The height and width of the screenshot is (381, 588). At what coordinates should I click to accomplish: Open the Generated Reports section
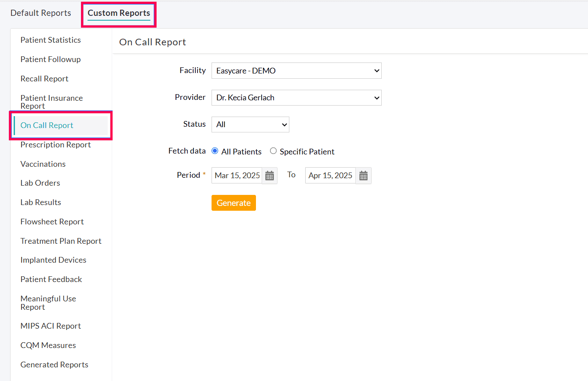coord(54,364)
